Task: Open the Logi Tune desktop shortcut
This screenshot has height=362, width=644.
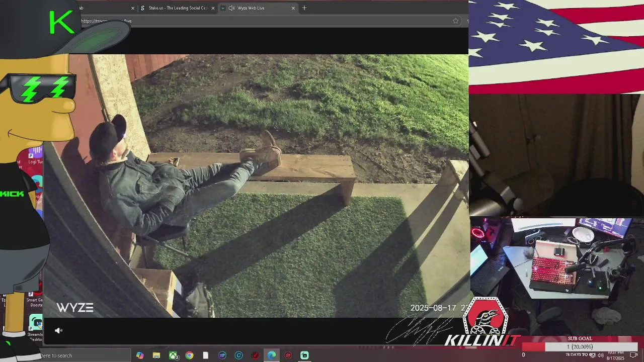Action: coord(36,155)
